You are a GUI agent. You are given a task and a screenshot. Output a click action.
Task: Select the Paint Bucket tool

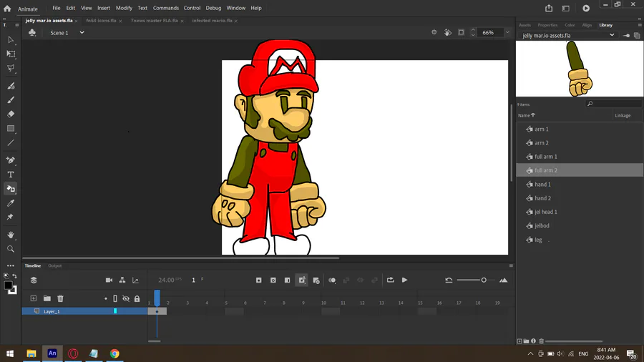click(x=11, y=189)
